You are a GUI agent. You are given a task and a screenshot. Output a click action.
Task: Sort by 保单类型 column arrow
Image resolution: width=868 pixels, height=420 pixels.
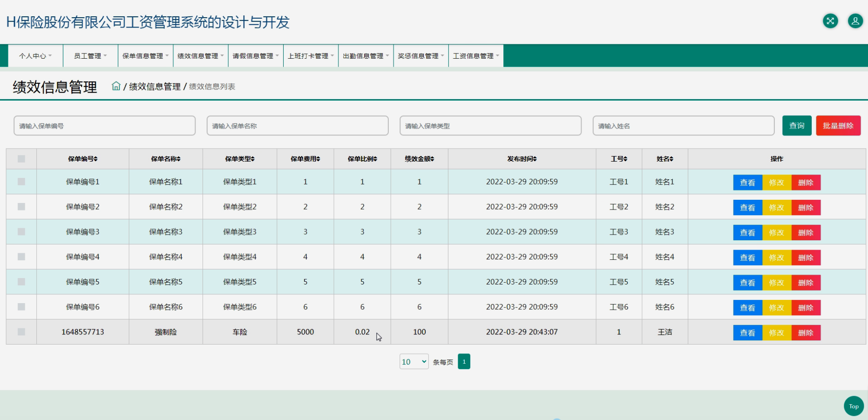tap(253, 159)
